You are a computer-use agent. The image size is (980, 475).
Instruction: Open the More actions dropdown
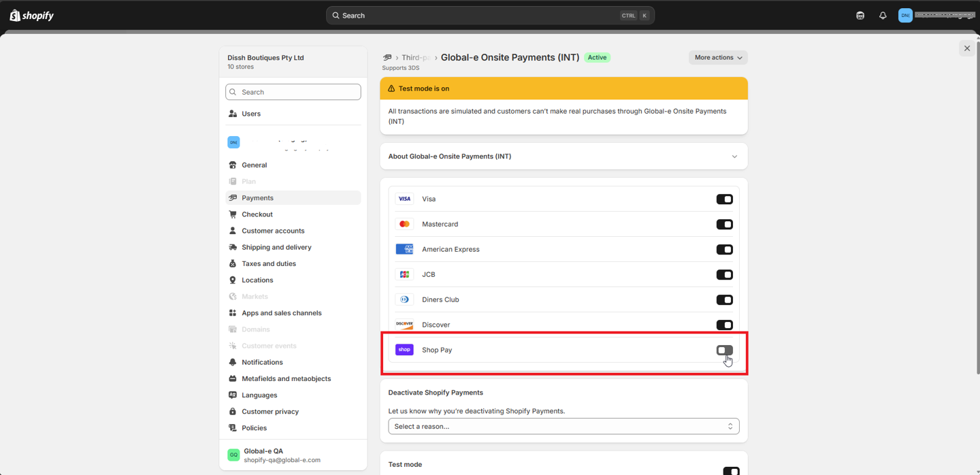coord(717,58)
